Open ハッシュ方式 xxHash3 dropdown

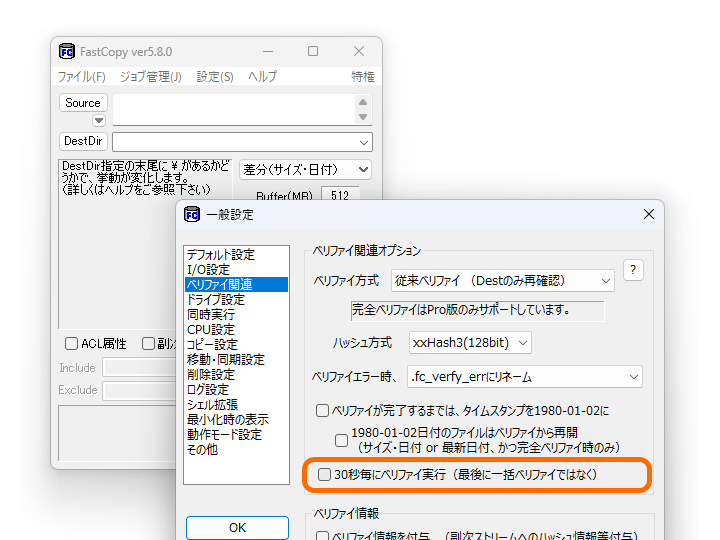point(470,343)
